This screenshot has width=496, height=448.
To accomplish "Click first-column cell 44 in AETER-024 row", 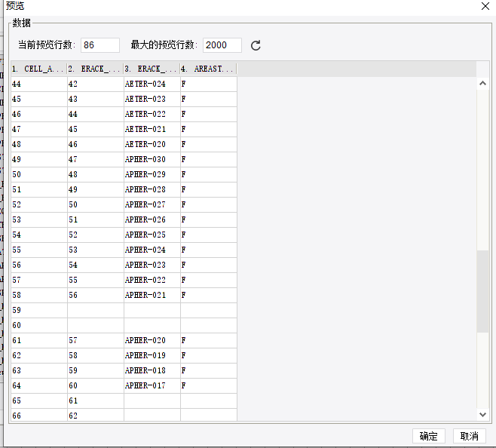I will (39, 84).
